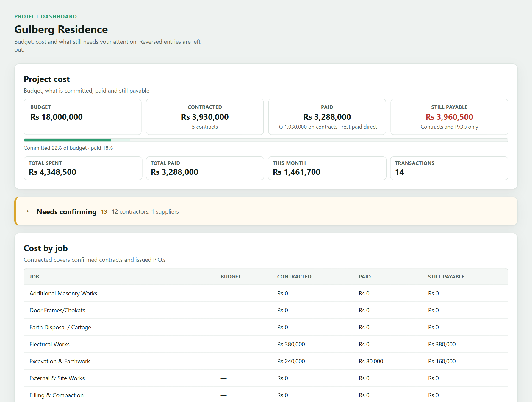The height and width of the screenshot is (402, 532).
Task: Select the Earth Disposal / Cartage row
Action: (x=266, y=327)
